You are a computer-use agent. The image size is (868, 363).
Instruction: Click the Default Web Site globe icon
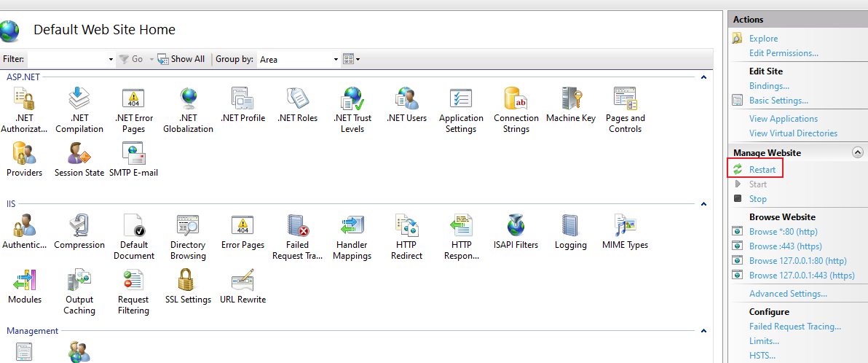pos(9,31)
